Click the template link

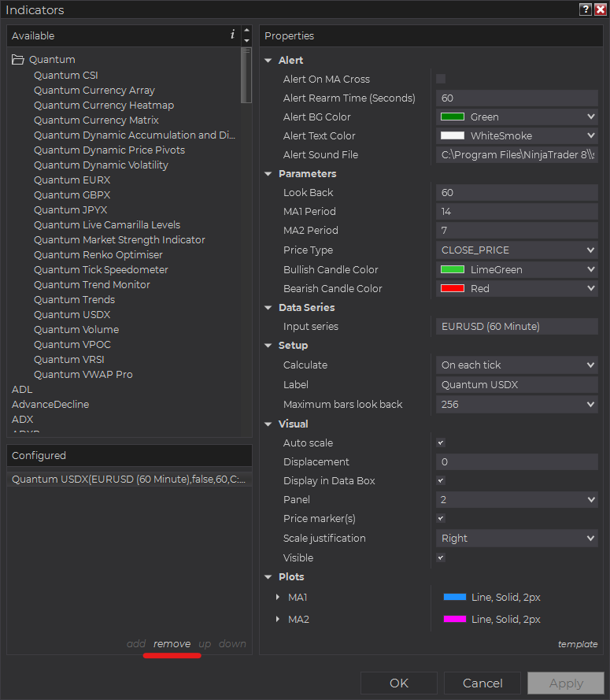(x=578, y=644)
